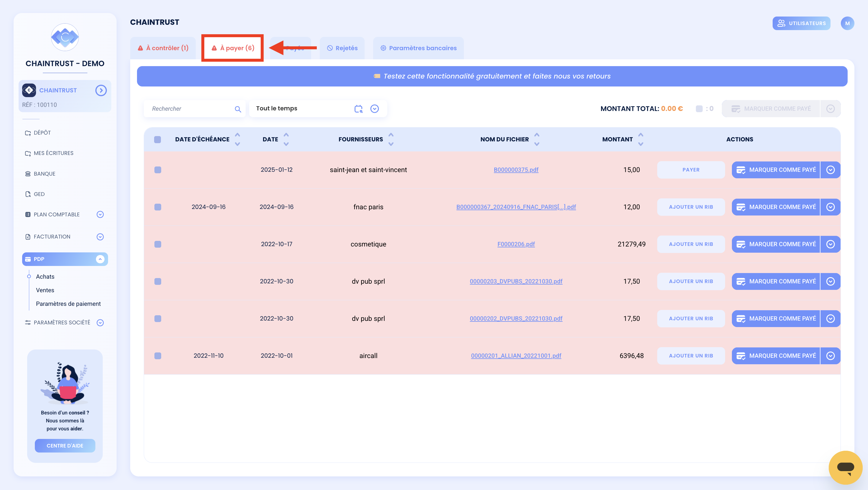Viewport: 868px width, 490px height.
Task: Open the yellow chat support bubble
Action: [x=846, y=468]
